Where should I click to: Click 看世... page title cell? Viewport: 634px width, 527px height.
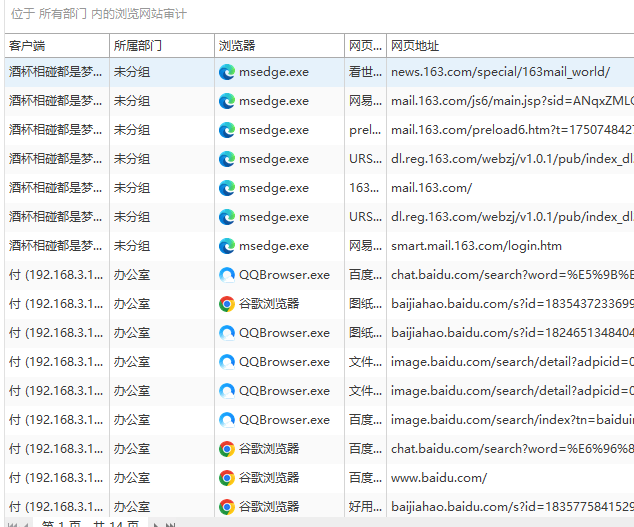pyautogui.click(x=366, y=72)
